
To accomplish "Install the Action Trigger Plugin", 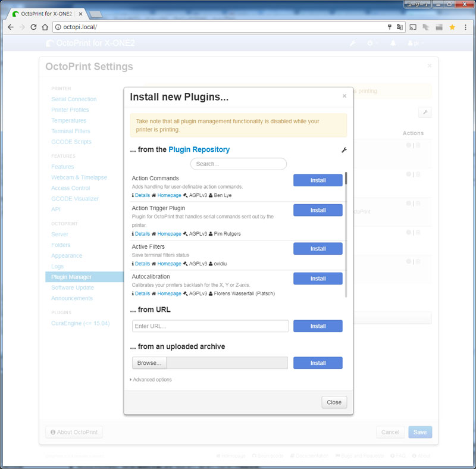I will pos(318,210).
